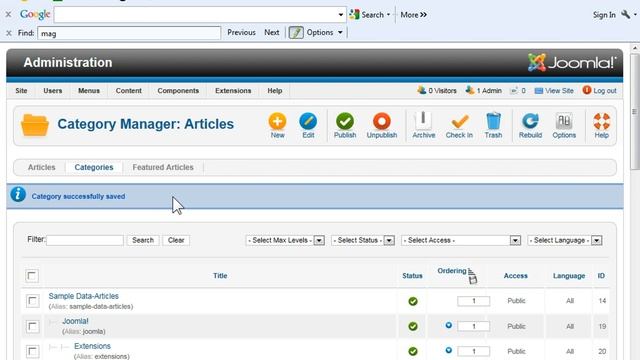
Task: Click the filter Search button
Action: (x=143, y=240)
